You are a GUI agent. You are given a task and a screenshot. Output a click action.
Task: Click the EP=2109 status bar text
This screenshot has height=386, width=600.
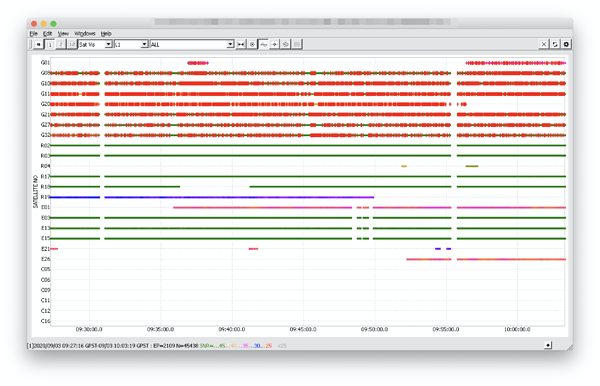click(164, 346)
